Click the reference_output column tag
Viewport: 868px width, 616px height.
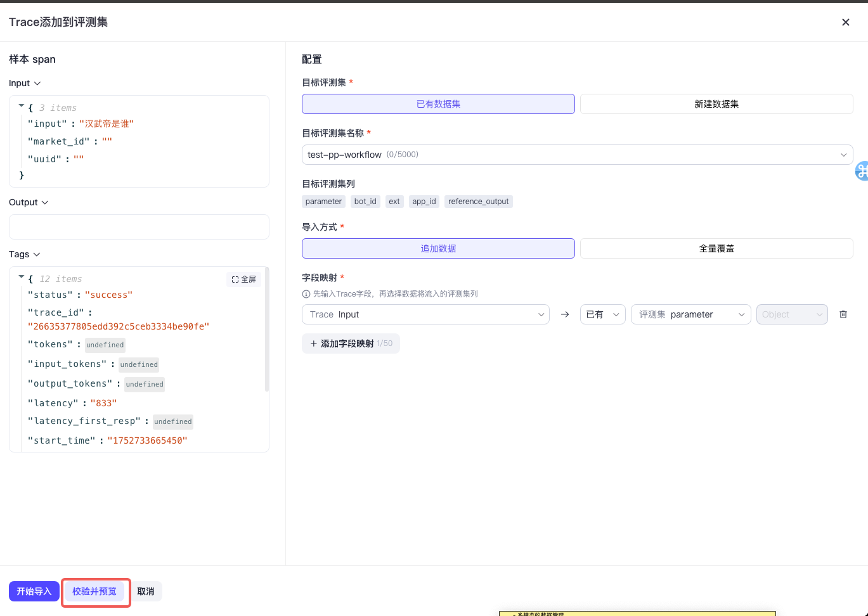click(479, 202)
